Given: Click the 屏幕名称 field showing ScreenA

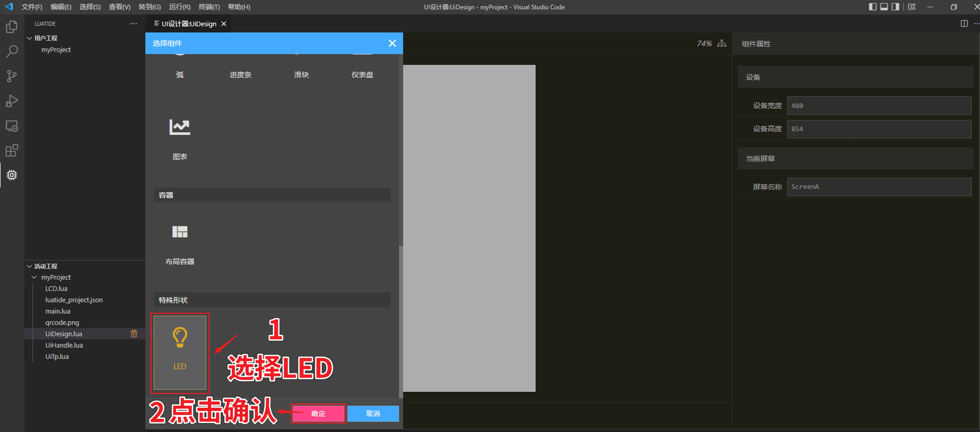Looking at the screenshot, I should click(879, 187).
